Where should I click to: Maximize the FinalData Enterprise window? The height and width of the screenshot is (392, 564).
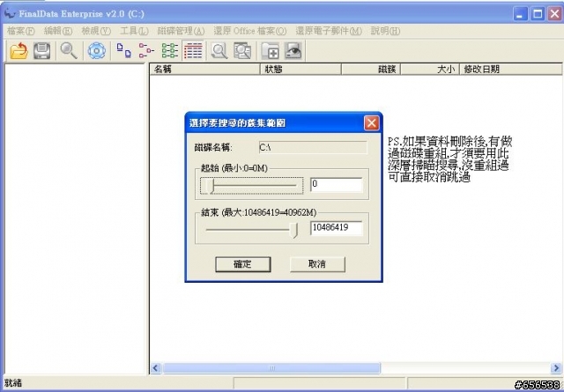[x=538, y=14]
